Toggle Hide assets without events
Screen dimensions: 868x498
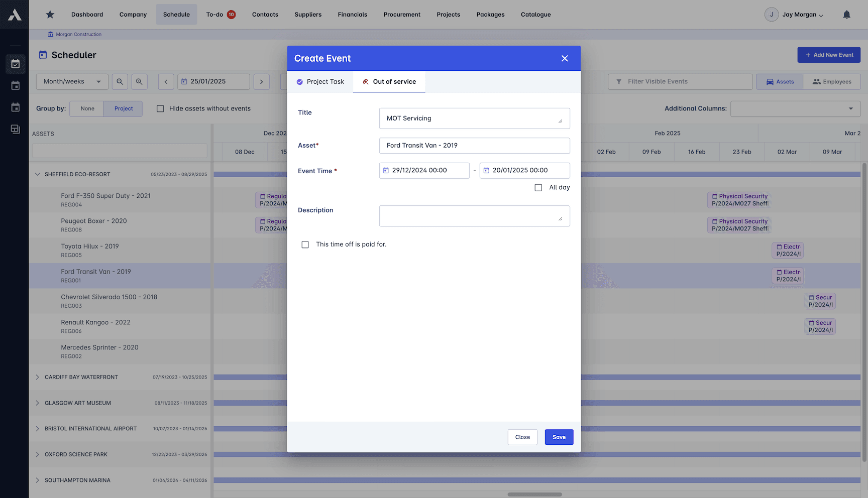[x=160, y=108]
